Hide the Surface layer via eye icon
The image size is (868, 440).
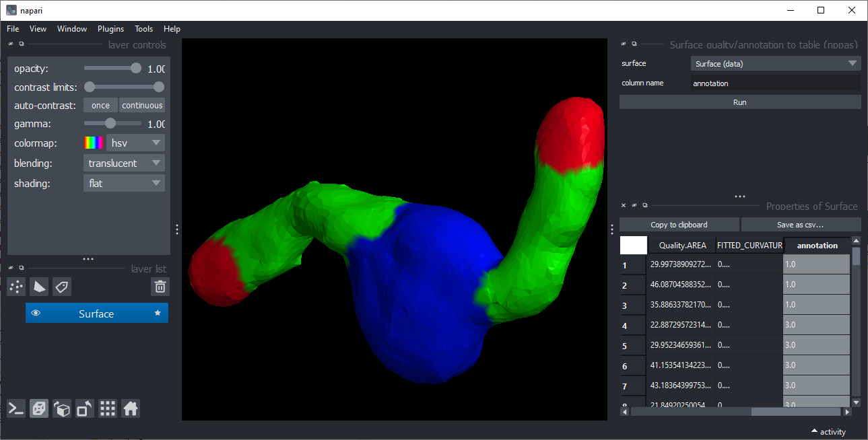pyautogui.click(x=36, y=314)
